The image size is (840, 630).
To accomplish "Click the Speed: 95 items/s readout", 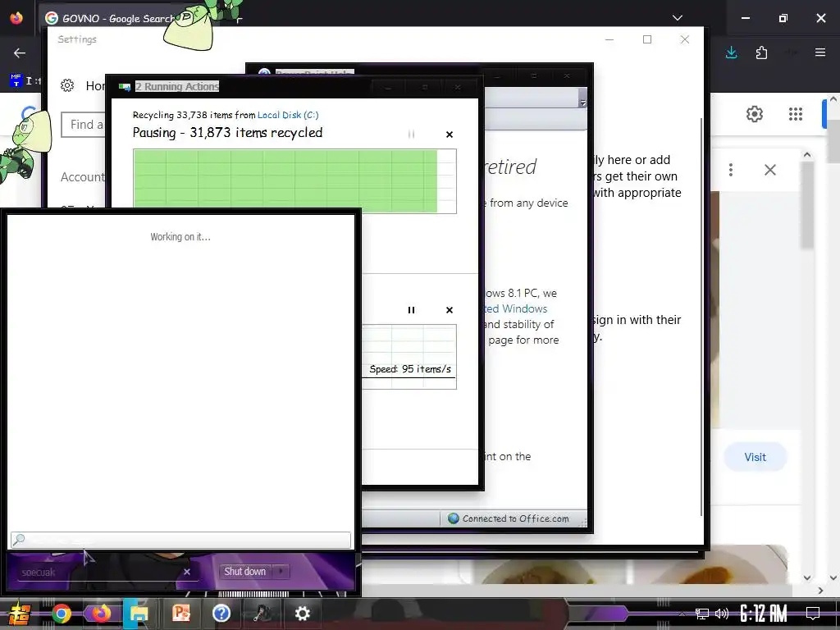I will (x=410, y=369).
